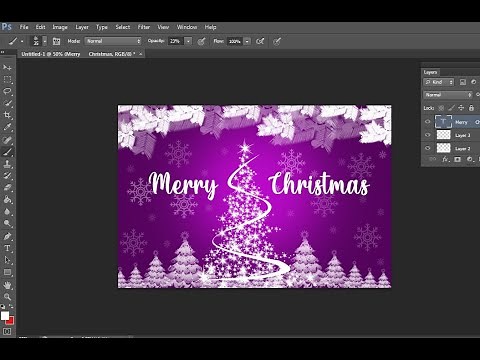Screen dimensions: 480x360
Task: Open the Filter menu
Action: pyautogui.click(x=144, y=27)
